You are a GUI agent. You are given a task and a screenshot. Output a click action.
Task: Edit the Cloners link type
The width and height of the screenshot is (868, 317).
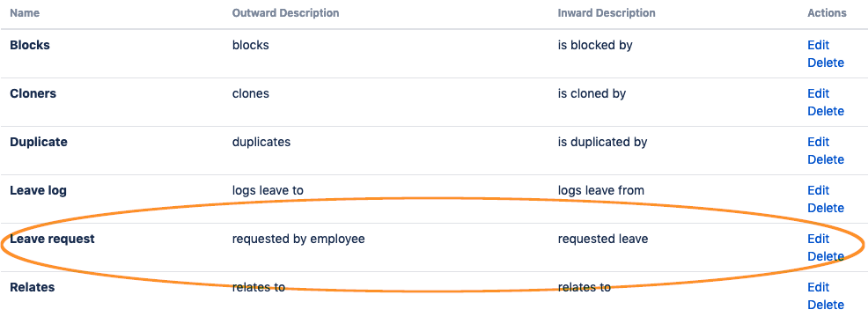coord(818,93)
